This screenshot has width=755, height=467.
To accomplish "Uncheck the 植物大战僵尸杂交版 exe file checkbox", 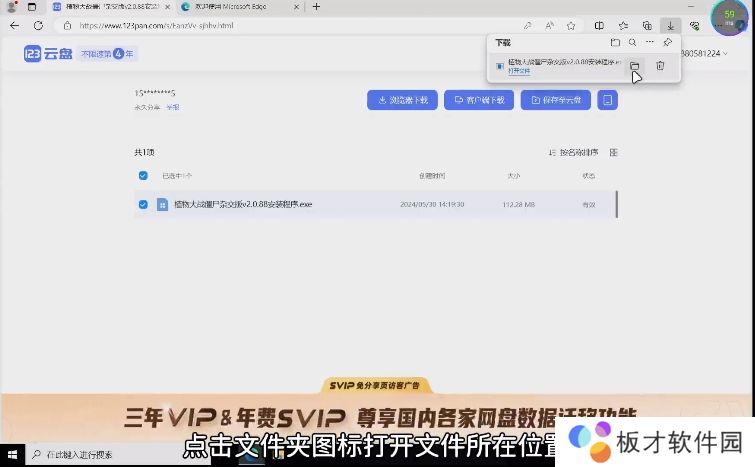I will (x=143, y=204).
